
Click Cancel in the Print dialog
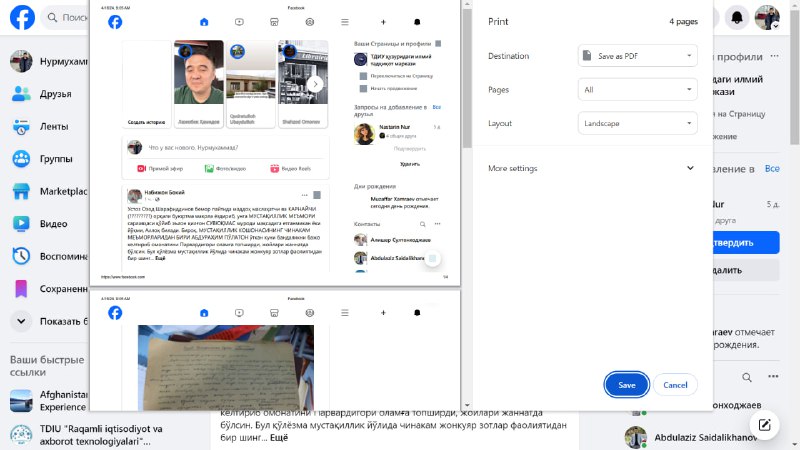[675, 385]
